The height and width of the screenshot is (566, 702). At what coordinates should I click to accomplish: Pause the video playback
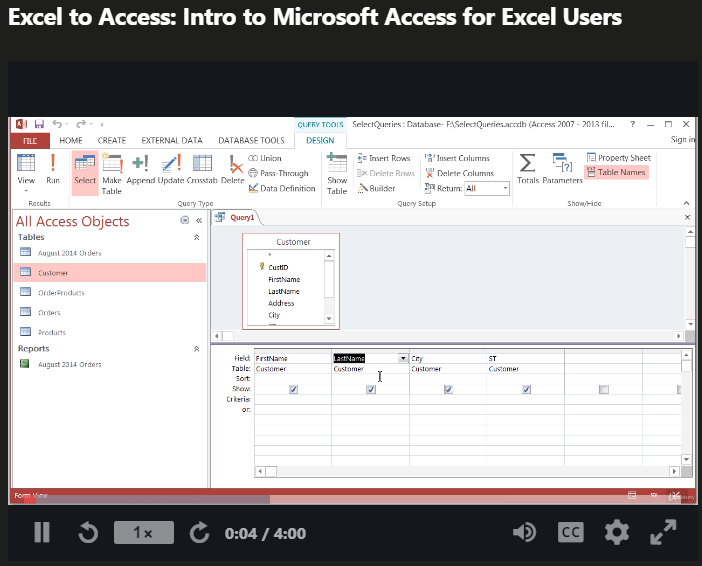tap(42, 533)
